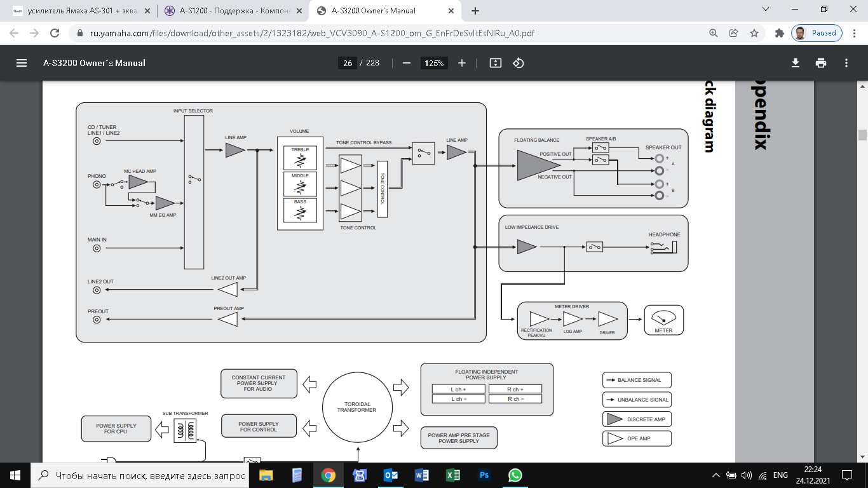The width and height of the screenshot is (868, 488).
Task: Click the Chrome icon in the taskbar
Action: point(328,475)
